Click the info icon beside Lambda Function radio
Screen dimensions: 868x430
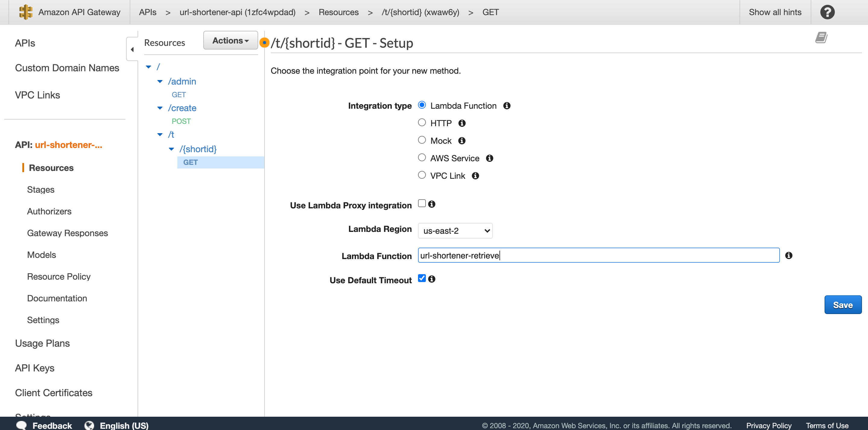tap(507, 106)
